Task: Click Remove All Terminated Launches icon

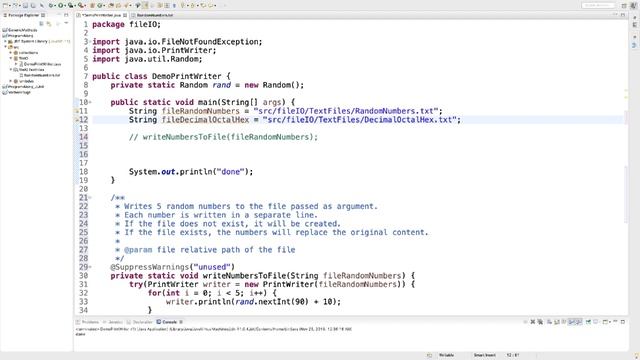Action: (x=540, y=322)
